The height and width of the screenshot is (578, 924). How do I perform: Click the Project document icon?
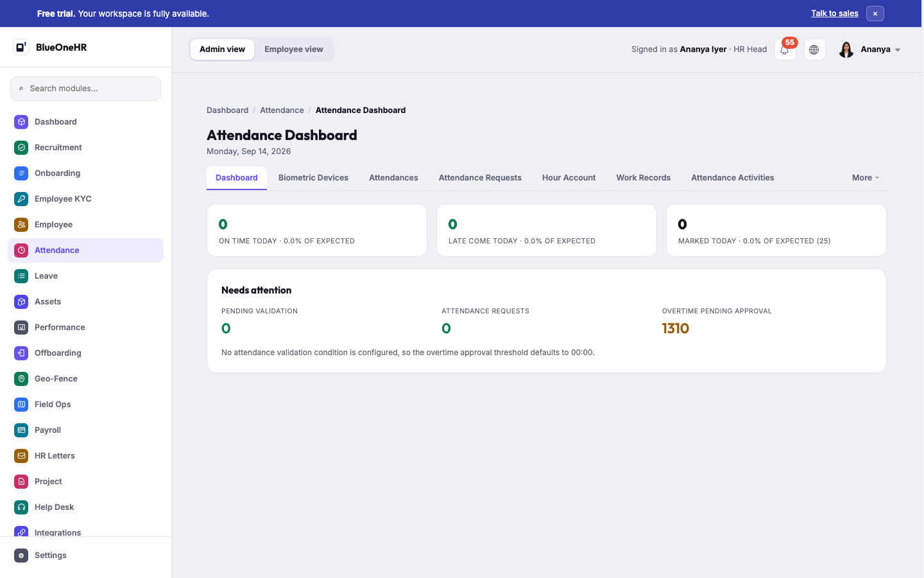pos(21,481)
